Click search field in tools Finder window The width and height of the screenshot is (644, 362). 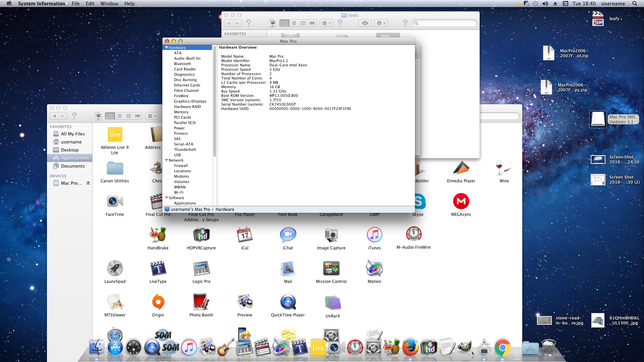pyautogui.click(x=444, y=23)
